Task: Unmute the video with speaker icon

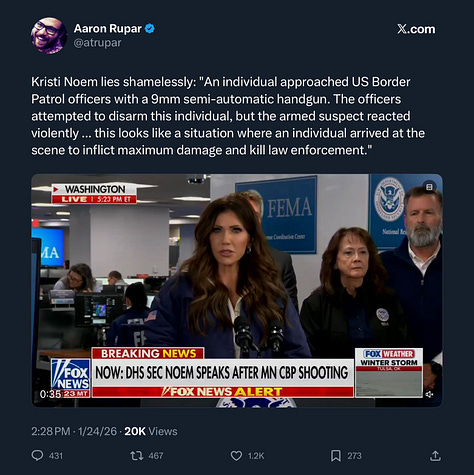Action: tap(429, 394)
